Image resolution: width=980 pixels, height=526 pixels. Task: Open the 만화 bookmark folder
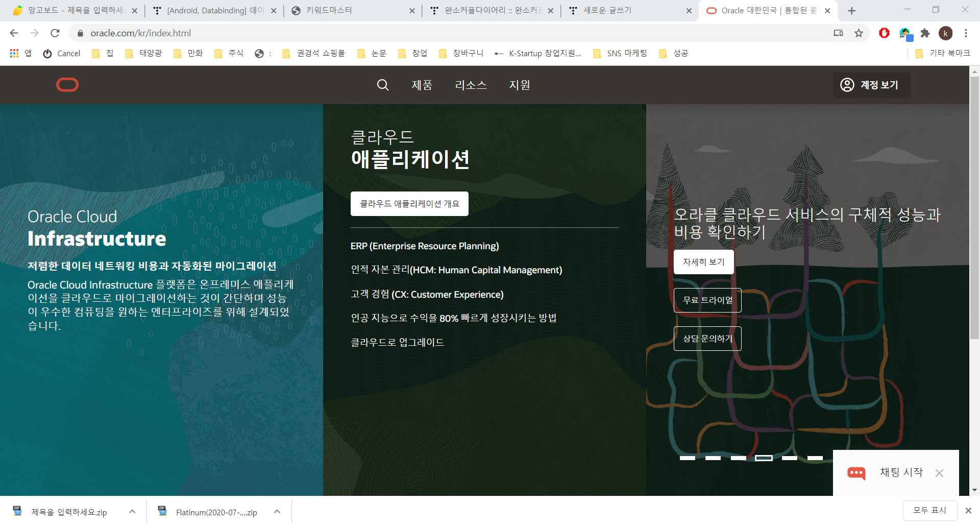pyautogui.click(x=188, y=53)
